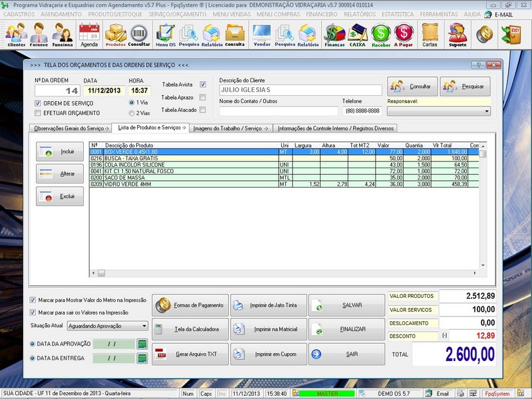Enable the Tabela Aprazo checkbox
Screen dimensions: 532x399
click(x=203, y=97)
